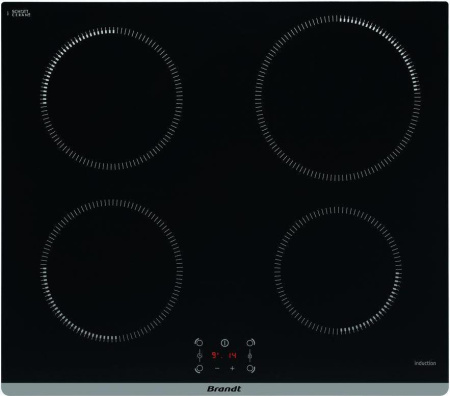Click the red timer display showing 14
This screenshot has width=450, height=396.
[x=232, y=356]
